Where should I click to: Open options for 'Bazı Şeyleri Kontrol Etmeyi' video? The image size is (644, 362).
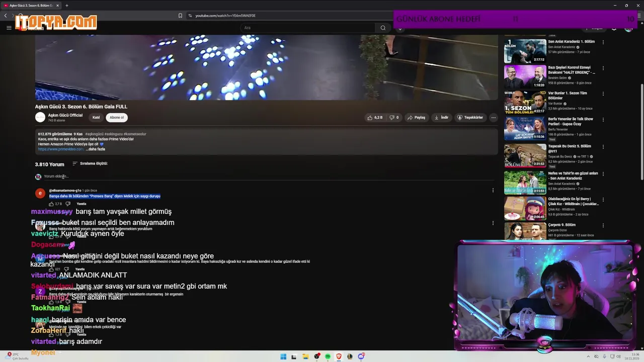coord(603,68)
